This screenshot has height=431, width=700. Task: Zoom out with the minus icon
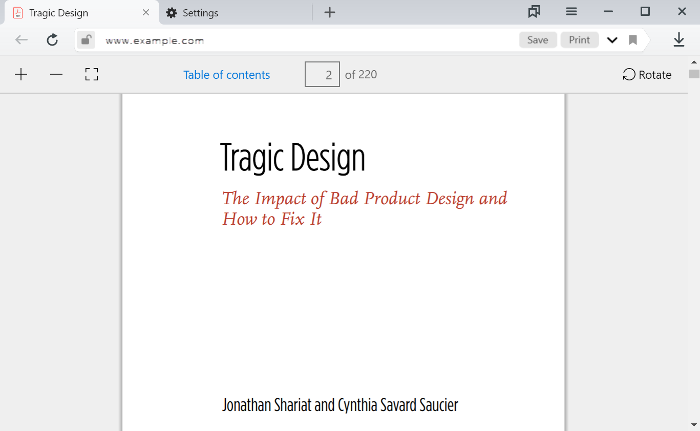click(x=56, y=74)
